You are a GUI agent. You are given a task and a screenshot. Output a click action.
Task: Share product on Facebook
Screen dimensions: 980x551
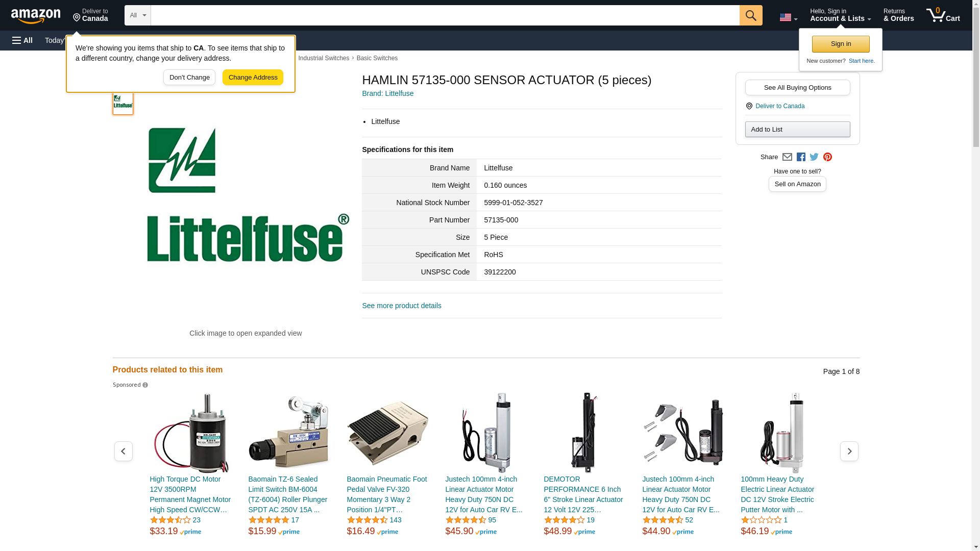click(800, 157)
